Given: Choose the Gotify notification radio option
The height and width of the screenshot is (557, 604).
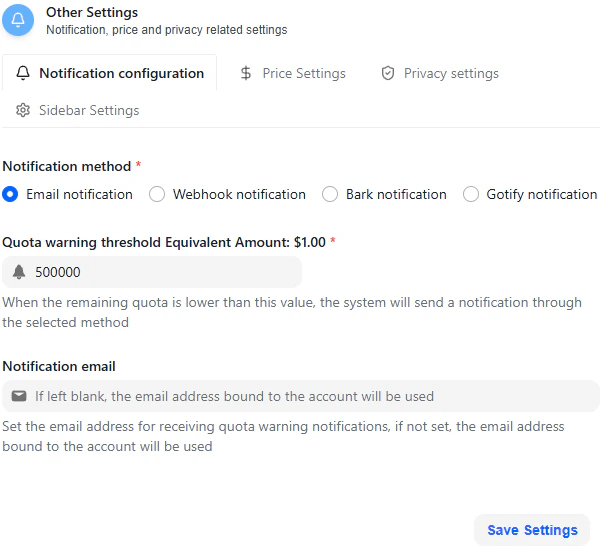Looking at the screenshot, I should click(x=471, y=194).
